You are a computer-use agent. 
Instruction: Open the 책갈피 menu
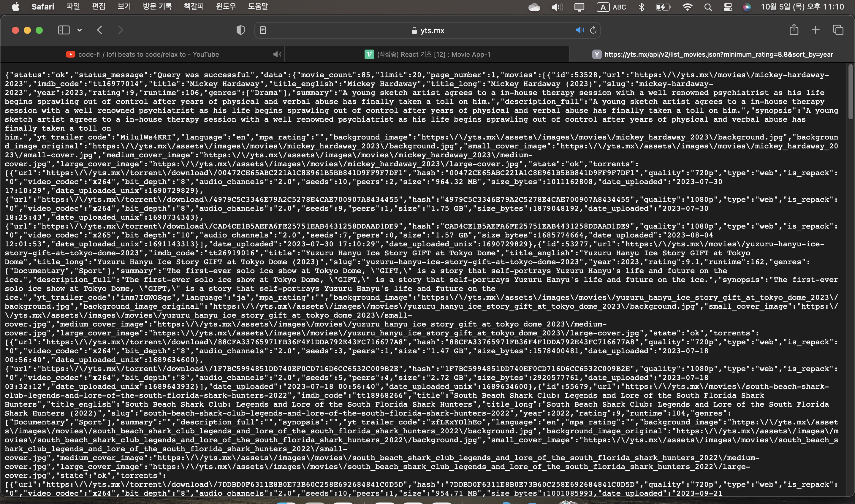click(x=194, y=7)
